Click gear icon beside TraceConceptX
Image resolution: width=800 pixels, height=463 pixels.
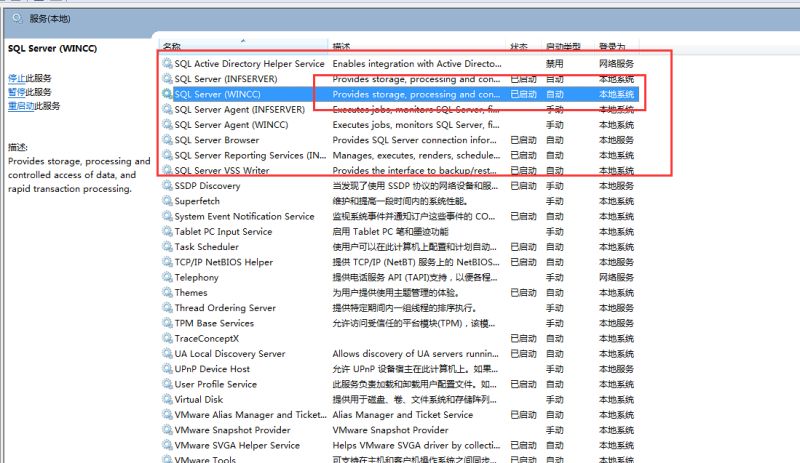(x=167, y=338)
